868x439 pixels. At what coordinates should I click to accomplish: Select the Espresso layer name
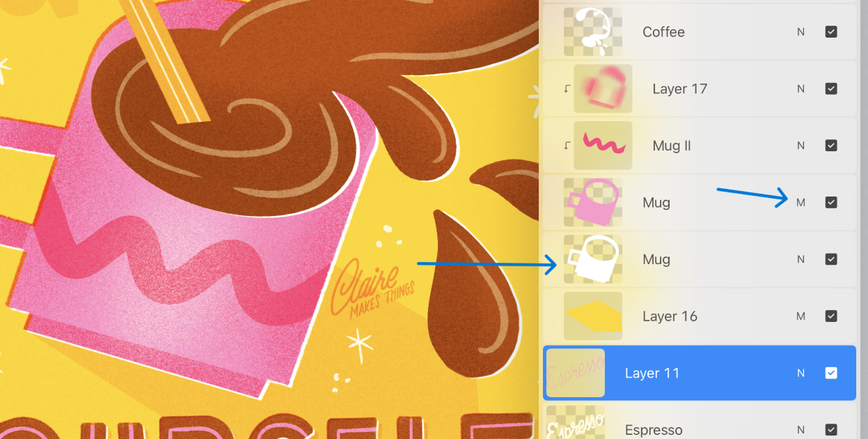(654, 430)
